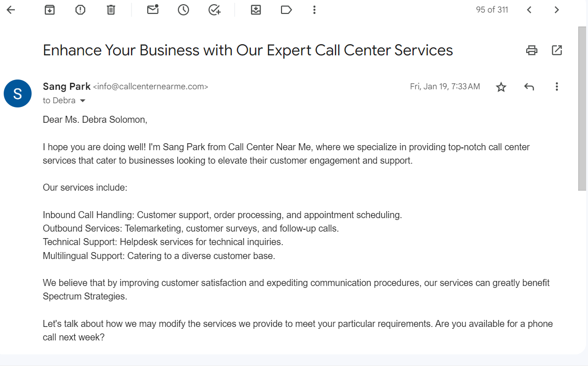
Task: Snooze this email with clock icon
Action: point(183,10)
